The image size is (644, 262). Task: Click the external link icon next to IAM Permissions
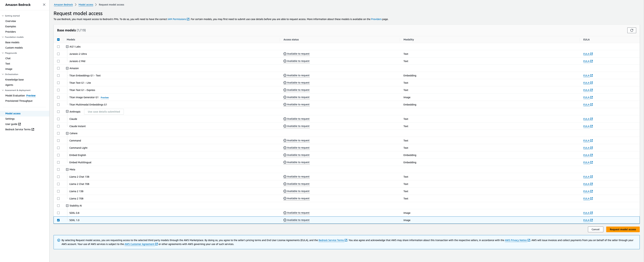pos(188,19)
